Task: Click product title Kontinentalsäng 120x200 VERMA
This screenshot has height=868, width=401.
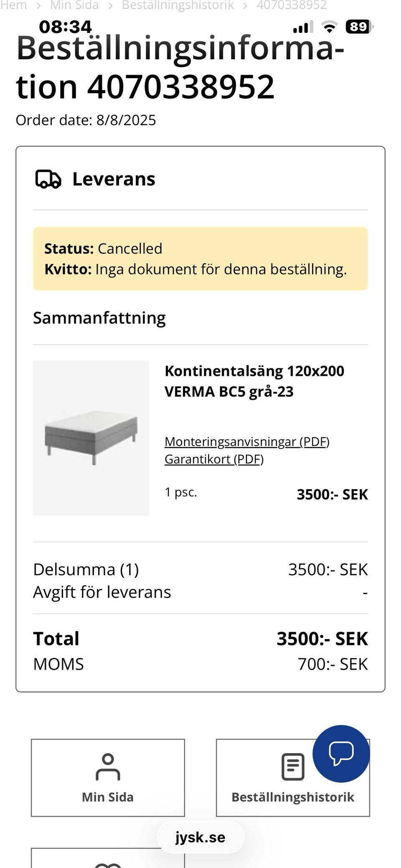Action: click(254, 381)
